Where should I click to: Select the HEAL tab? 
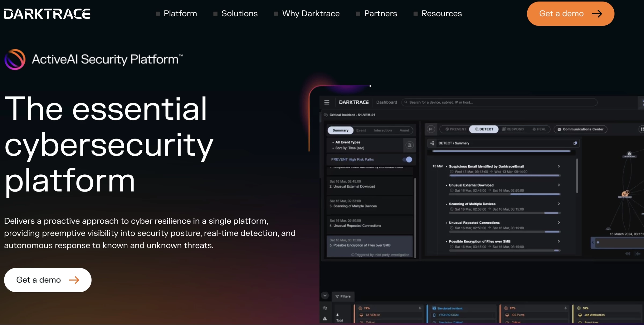pyautogui.click(x=539, y=129)
